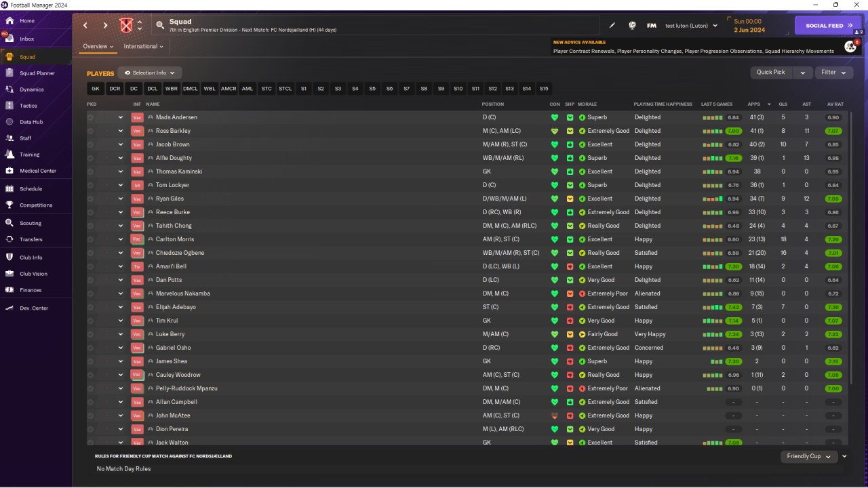868x488 pixels.
Task: Open the Scouting sidebar icon
Action: point(9,223)
